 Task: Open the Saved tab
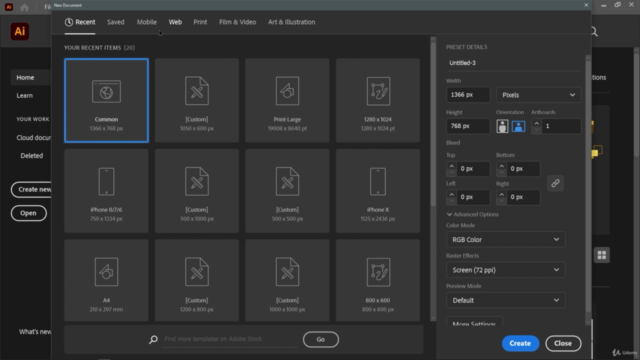tap(116, 22)
